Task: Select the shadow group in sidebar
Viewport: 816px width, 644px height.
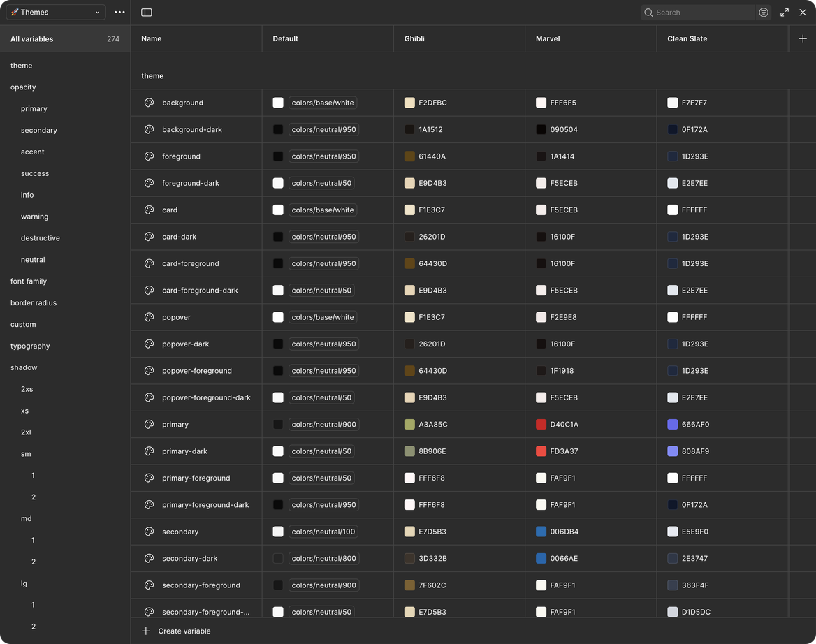Action: click(24, 367)
